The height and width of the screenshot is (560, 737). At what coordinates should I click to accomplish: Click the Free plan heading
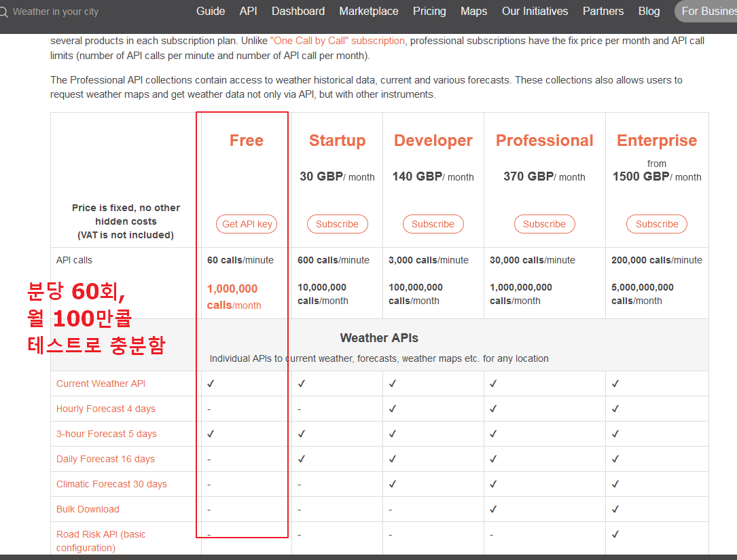247,141
